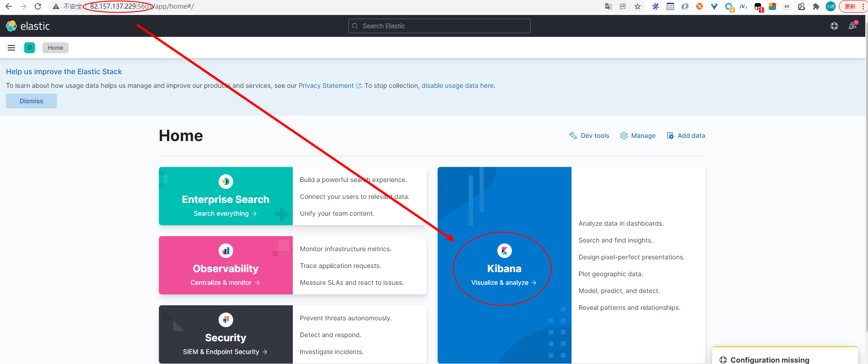The image size is (868, 364).
Task: Click 'Investigate incidents.' text
Action: [332, 352]
